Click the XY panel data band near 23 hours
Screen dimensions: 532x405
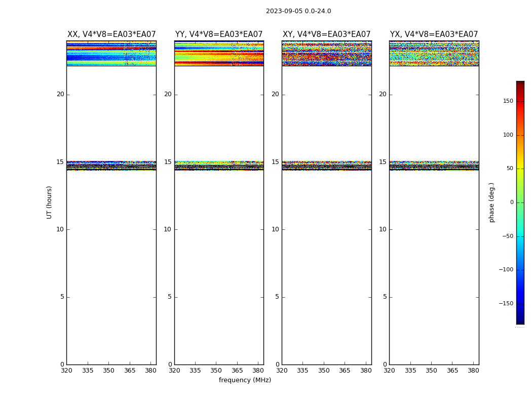[326, 54]
